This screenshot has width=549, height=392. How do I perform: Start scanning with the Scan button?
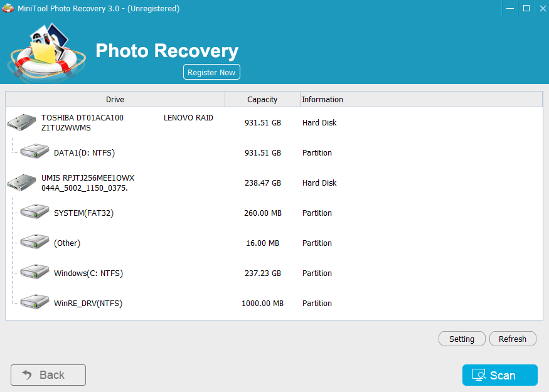(500, 375)
